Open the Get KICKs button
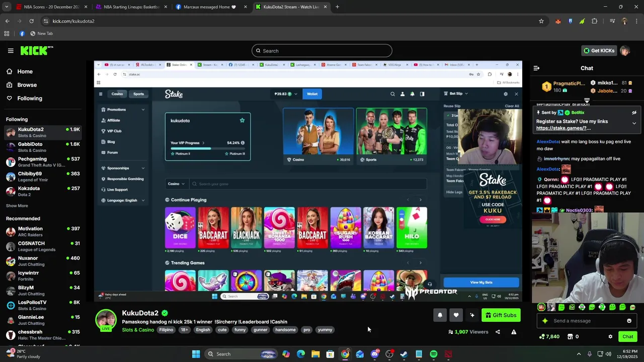This screenshot has height=362, width=644. 599,51
